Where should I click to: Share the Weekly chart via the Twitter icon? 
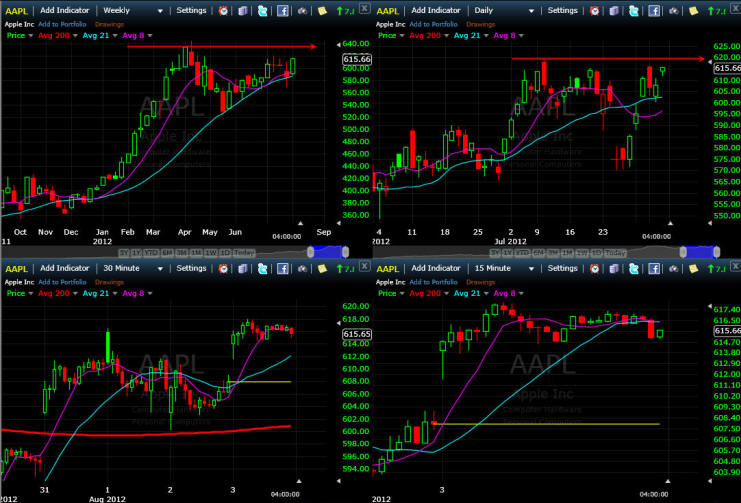(262, 10)
